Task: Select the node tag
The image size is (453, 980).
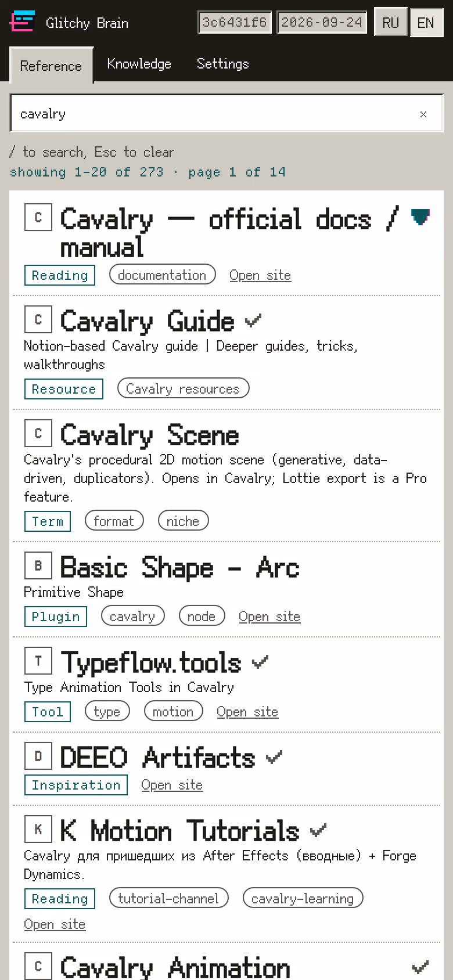Action: (x=202, y=616)
